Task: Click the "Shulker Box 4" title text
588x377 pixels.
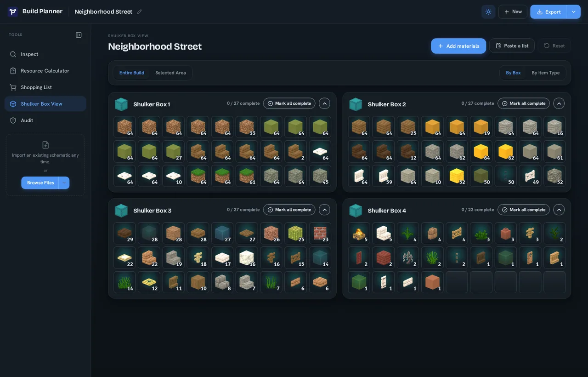Action: click(387, 211)
